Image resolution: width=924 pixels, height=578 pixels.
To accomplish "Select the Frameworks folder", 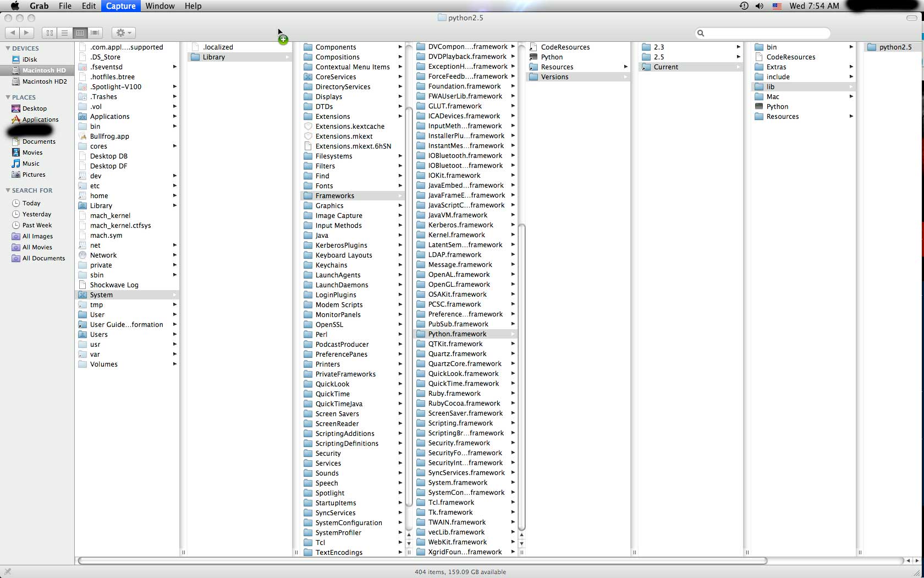I will [x=352, y=196].
